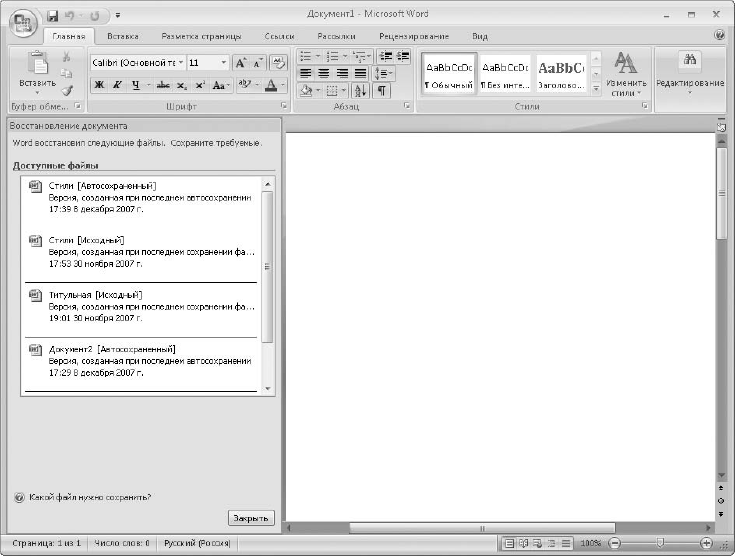
Task: Open Styles (Стили) pane launcher
Action: (x=645, y=106)
